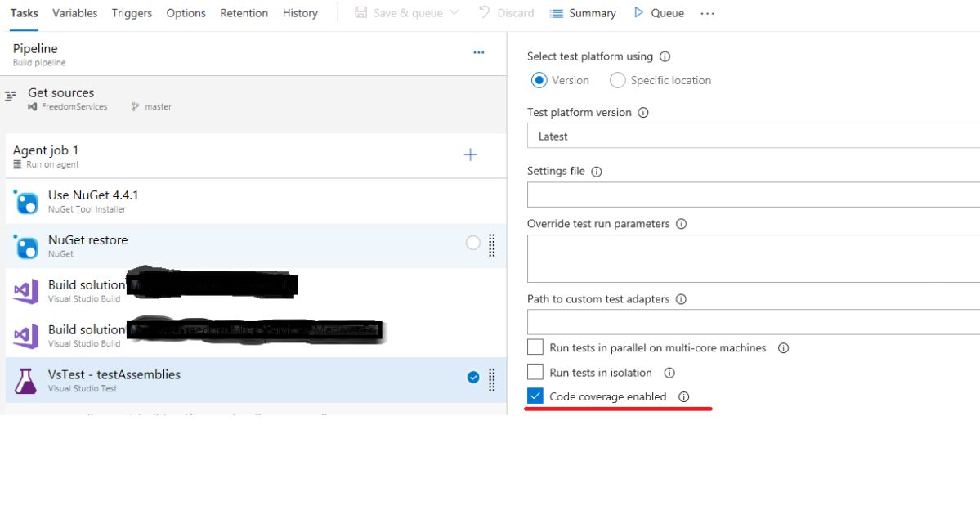Click the Override test run parameters box
Image resolution: width=980 pixels, height=519 pixels.
[x=753, y=258]
